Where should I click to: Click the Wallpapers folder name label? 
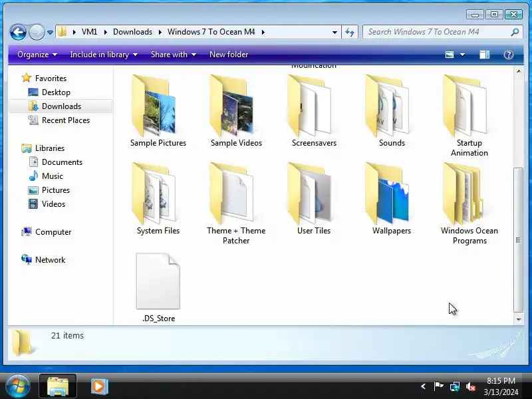click(x=392, y=231)
